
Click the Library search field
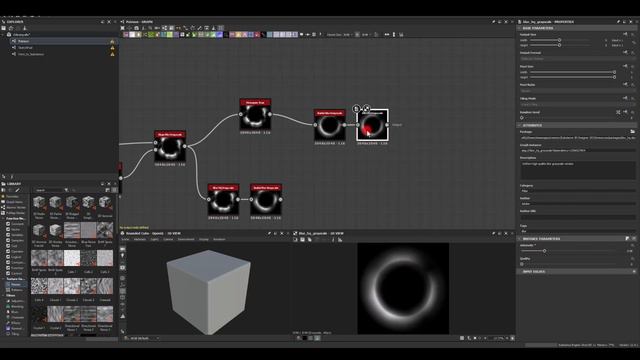pos(48,190)
